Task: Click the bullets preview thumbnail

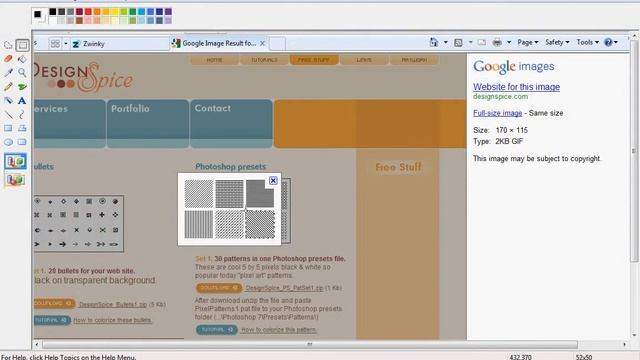Action: 78,224
